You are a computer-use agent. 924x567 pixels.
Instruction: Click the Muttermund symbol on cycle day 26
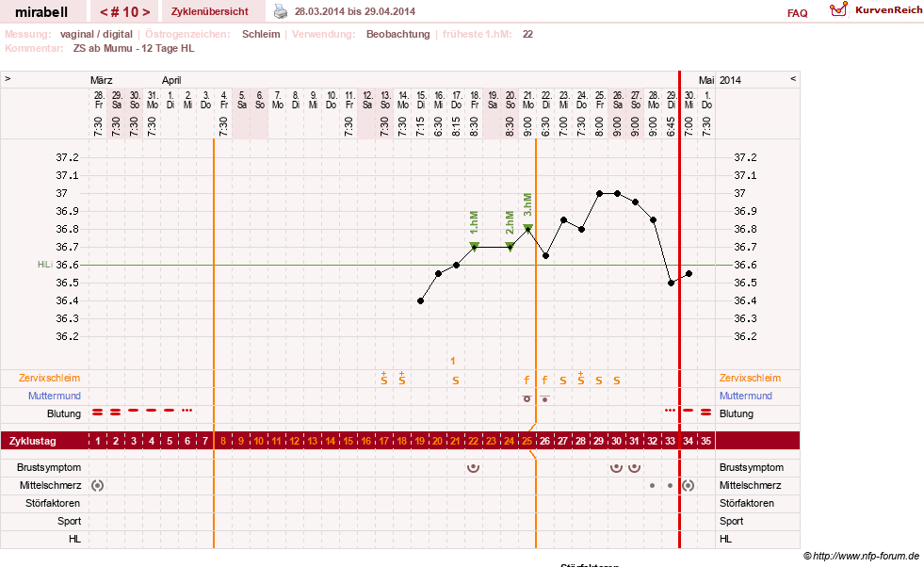545,399
